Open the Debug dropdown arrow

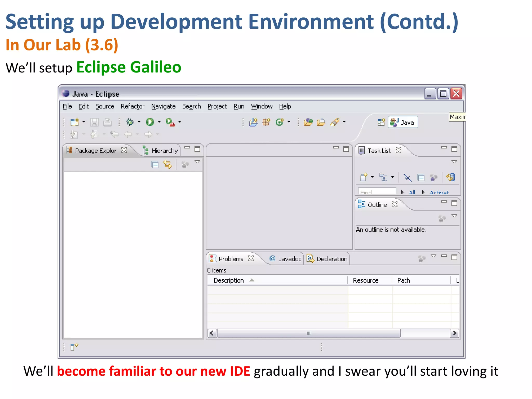[x=139, y=122]
